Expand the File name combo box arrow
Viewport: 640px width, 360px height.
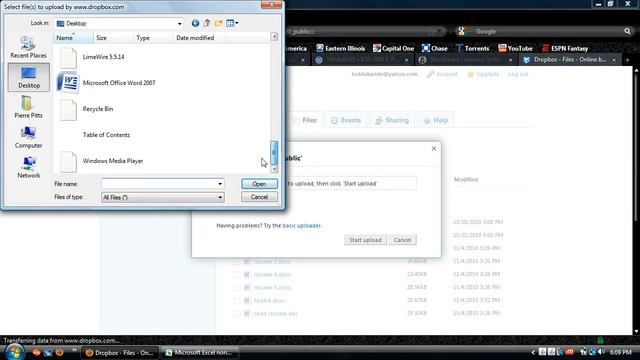tap(220, 184)
